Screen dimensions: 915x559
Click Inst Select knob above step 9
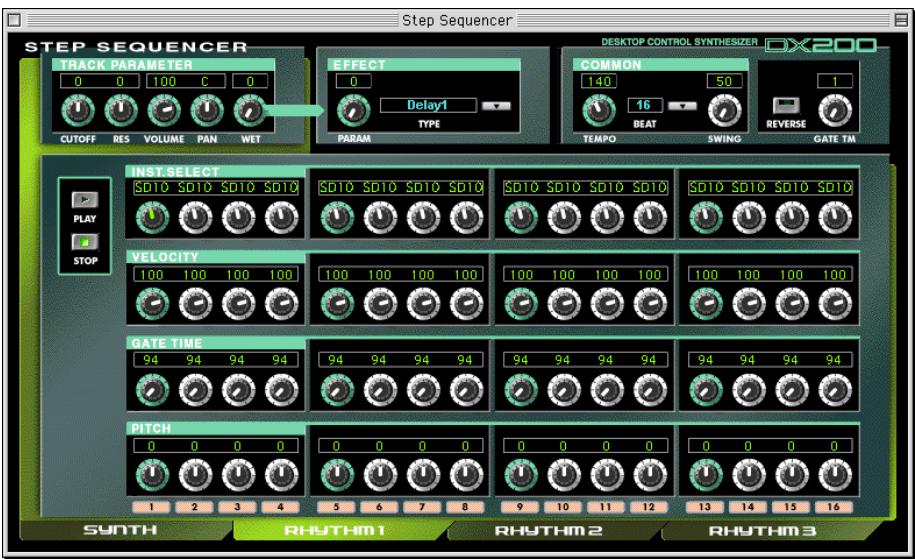pyautogui.click(x=521, y=218)
